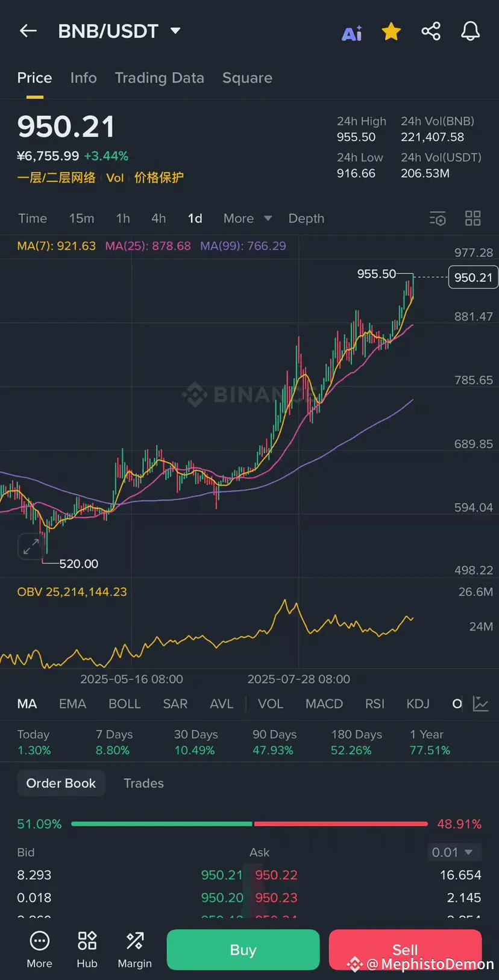Viewport: 499px width, 980px height.
Task: Toggle the BOLL indicator
Action: click(124, 704)
